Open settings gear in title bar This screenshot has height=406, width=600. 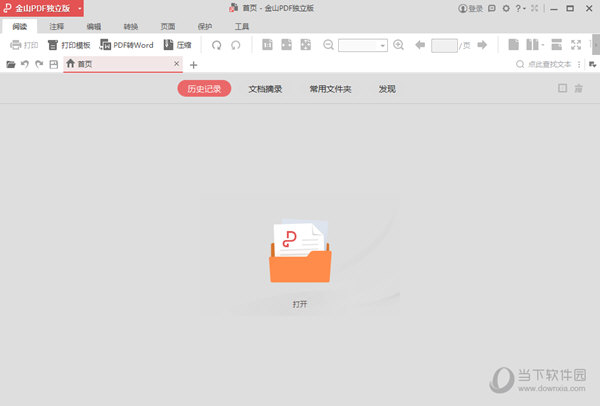coord(506,8)
